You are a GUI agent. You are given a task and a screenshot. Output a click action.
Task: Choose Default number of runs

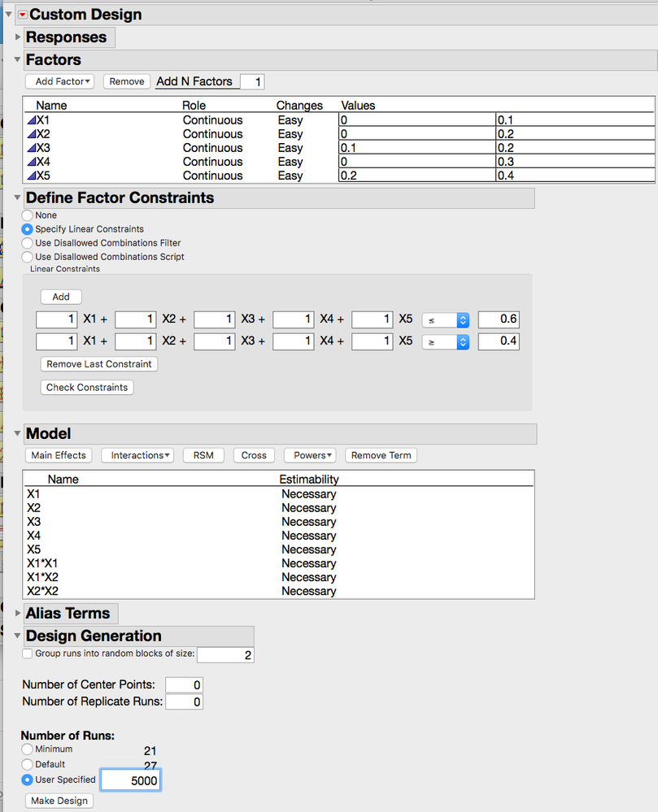(27, 764)
